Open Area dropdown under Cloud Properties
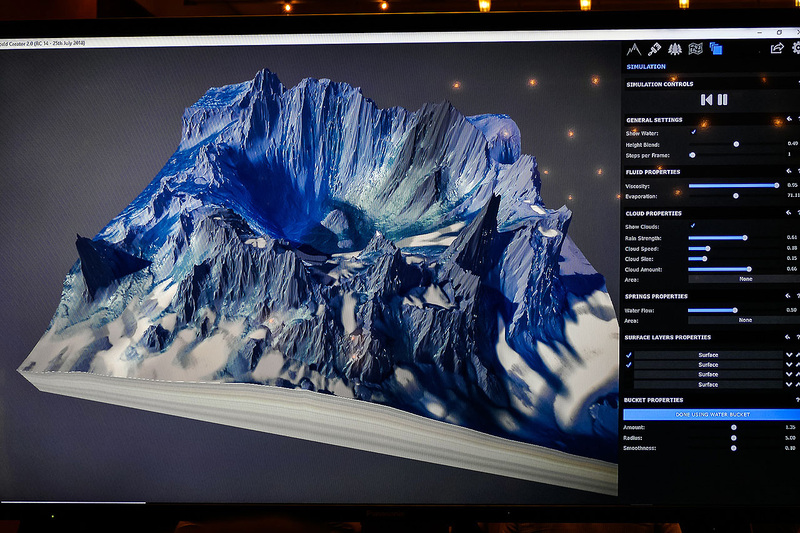Image resolution: width=800 pixels, height=533 pixels. [744, 279]
